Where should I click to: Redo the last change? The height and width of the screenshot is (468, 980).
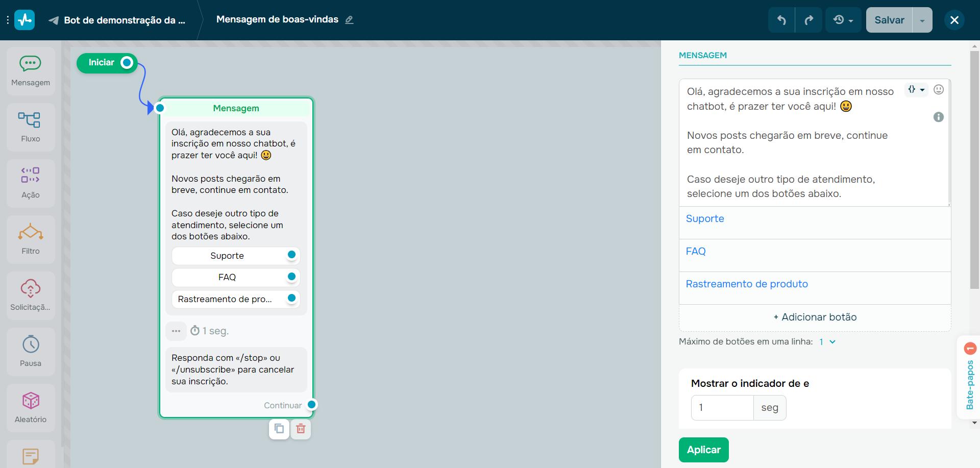(808, 20)
